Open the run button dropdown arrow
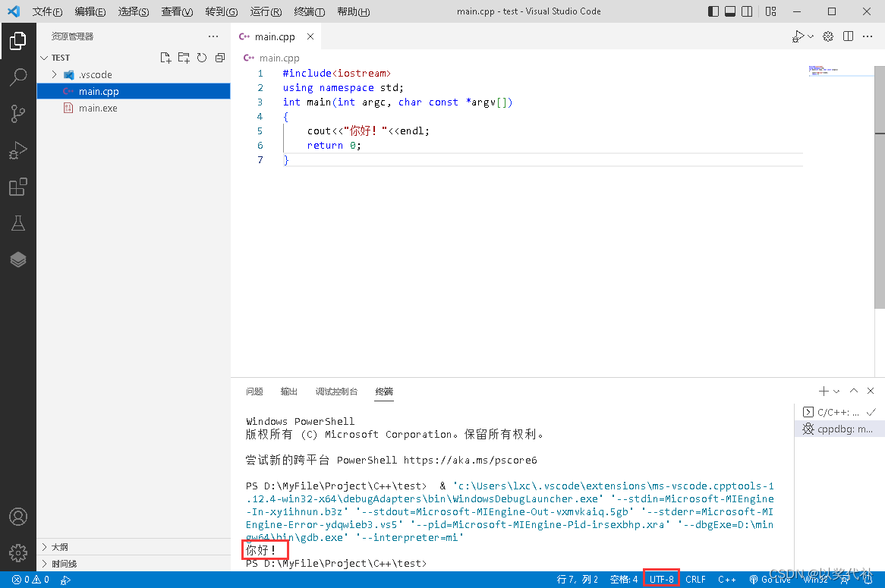The height and width of the screenshot is (588, 885). 811,36
